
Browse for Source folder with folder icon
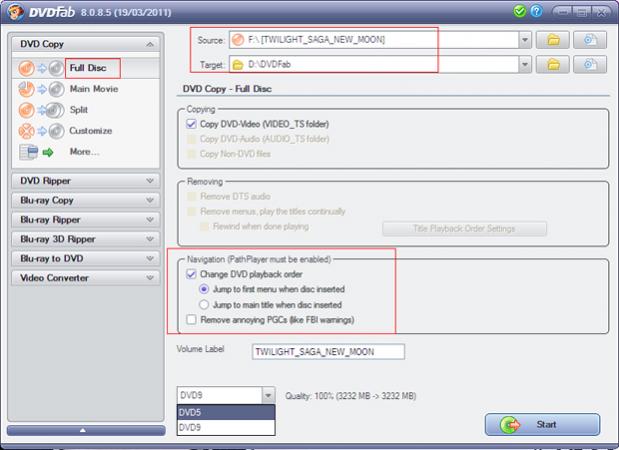[x=553, y=40]
